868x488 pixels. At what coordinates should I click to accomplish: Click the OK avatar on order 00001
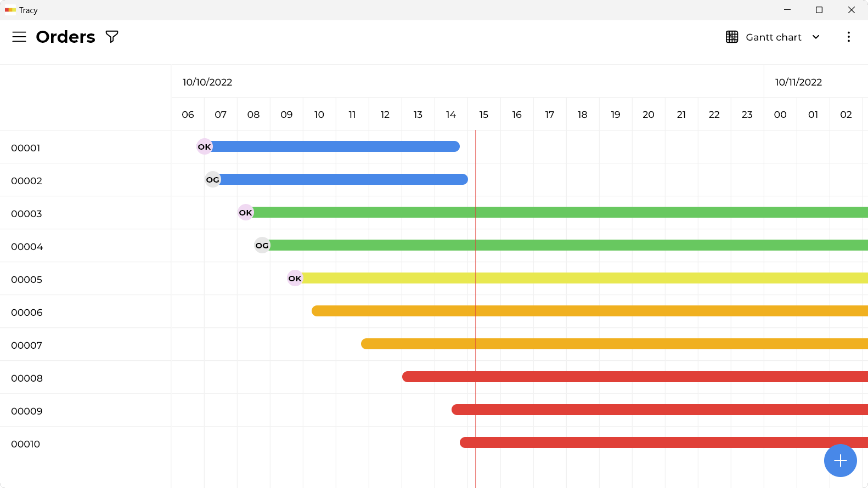[205, 146]
